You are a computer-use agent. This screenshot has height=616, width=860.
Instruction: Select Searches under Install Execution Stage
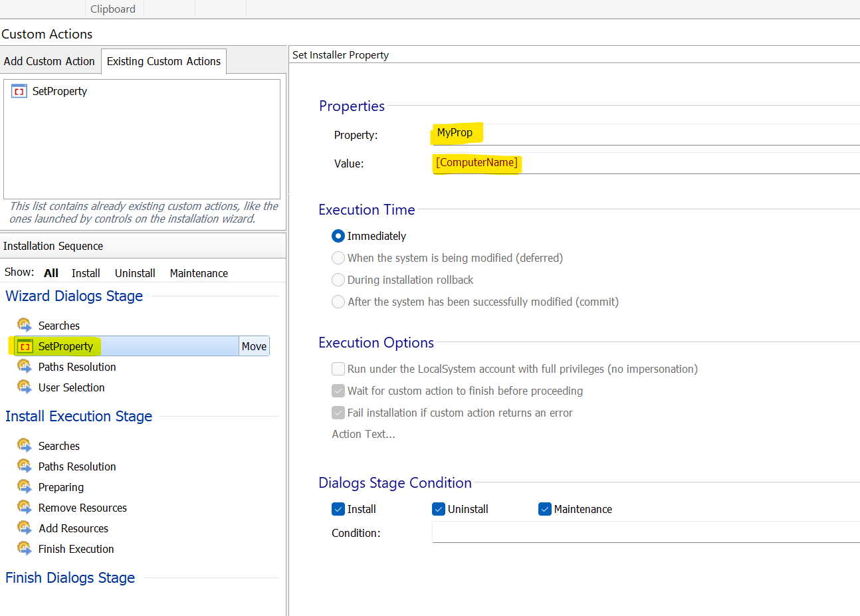click(59, 446)
